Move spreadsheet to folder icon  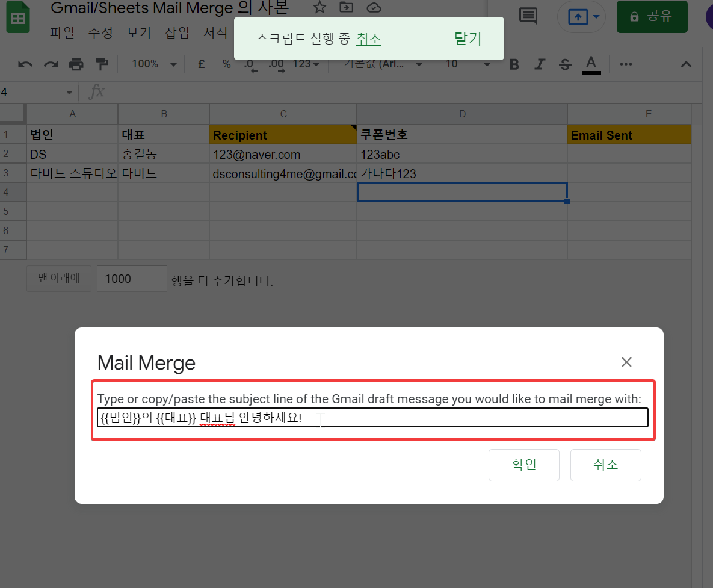[x=347, y=7]
